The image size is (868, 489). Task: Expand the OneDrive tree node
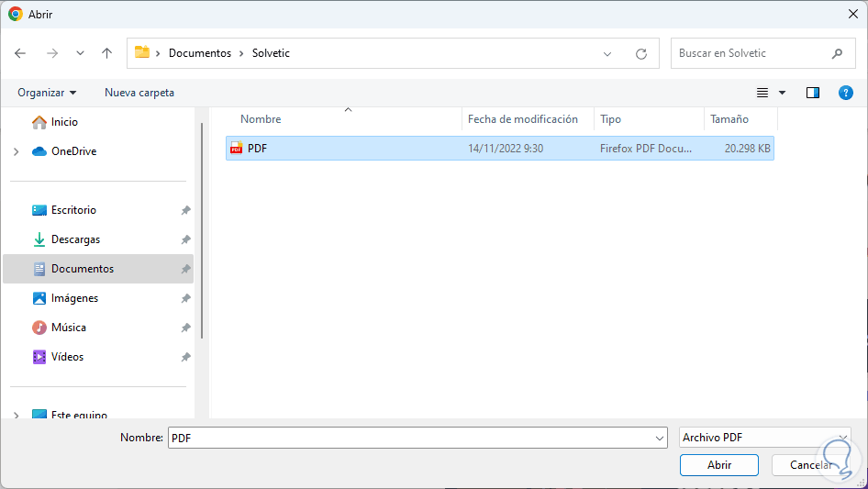[x=16, y=151]
